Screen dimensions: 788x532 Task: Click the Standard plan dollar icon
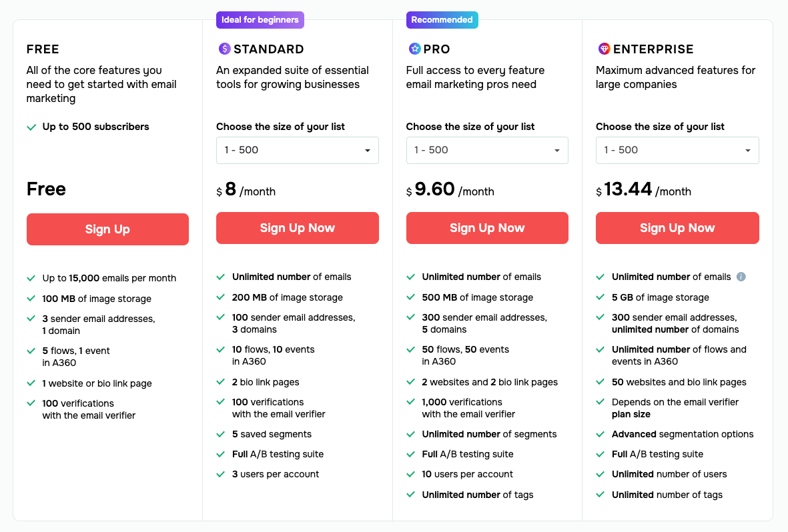(224, 49)
